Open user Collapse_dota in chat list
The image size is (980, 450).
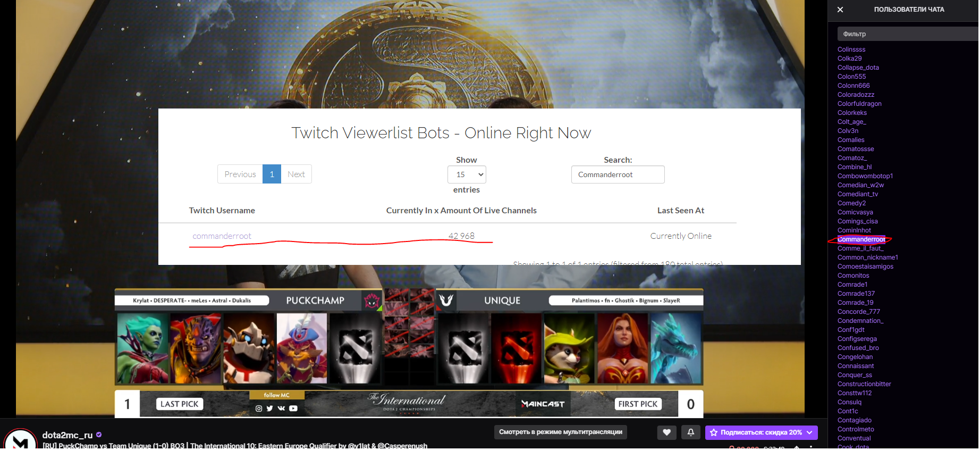click(x=858, y=68)
